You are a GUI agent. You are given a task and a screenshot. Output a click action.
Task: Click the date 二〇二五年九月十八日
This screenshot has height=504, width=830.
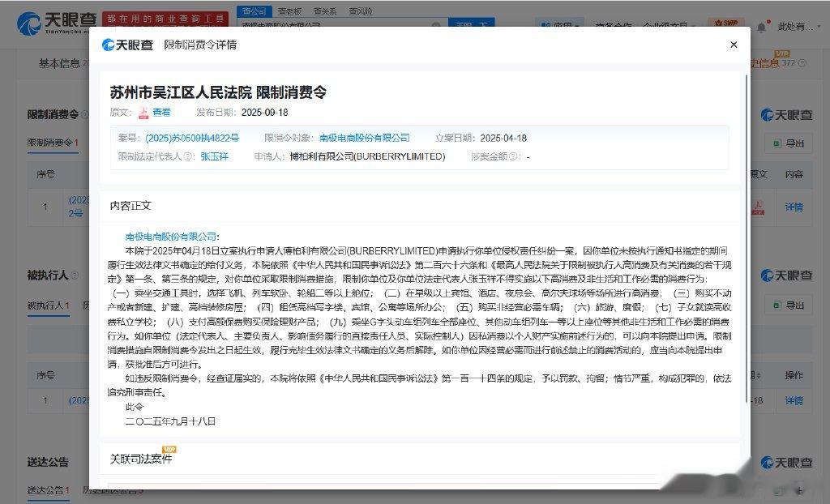click(170, 421)
